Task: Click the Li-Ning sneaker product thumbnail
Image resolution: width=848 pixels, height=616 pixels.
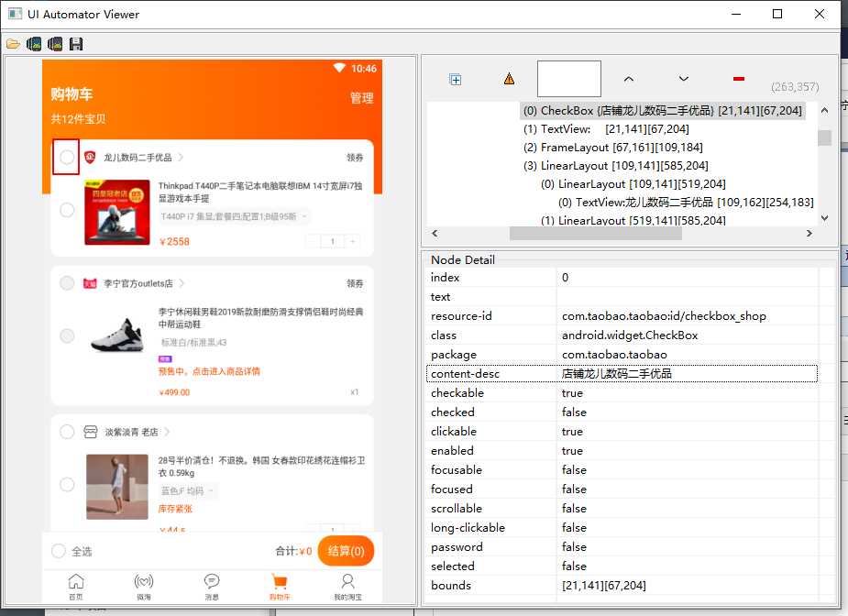Action: [x=116, y=335]
